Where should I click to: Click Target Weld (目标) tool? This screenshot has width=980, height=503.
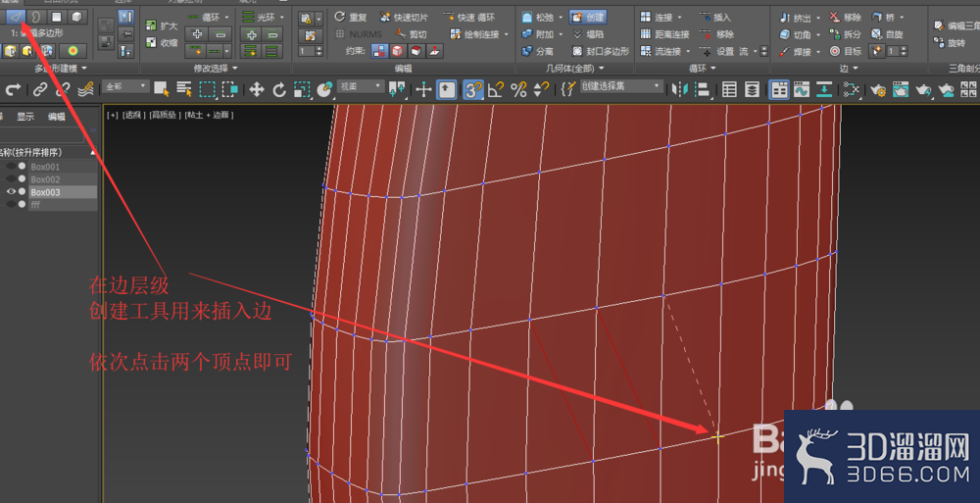pos(845,51)
